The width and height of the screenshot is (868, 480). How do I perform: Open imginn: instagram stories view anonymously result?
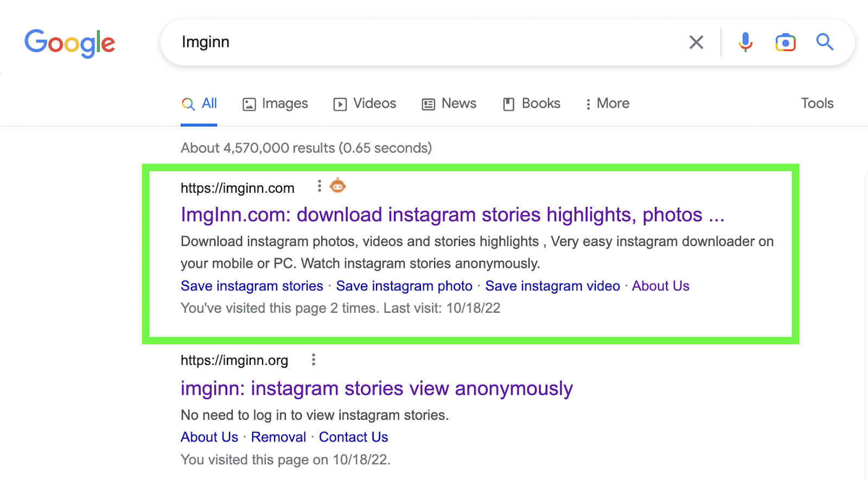[x=376, y=389]
